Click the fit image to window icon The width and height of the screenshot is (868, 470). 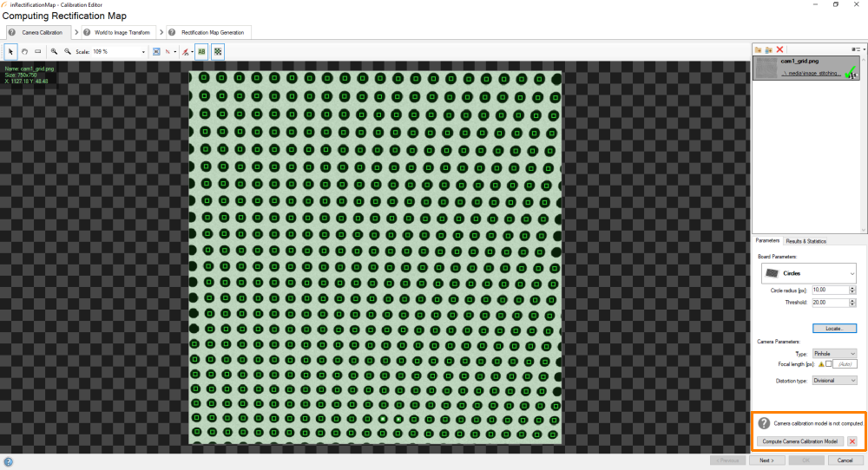(x=156, y=52)
